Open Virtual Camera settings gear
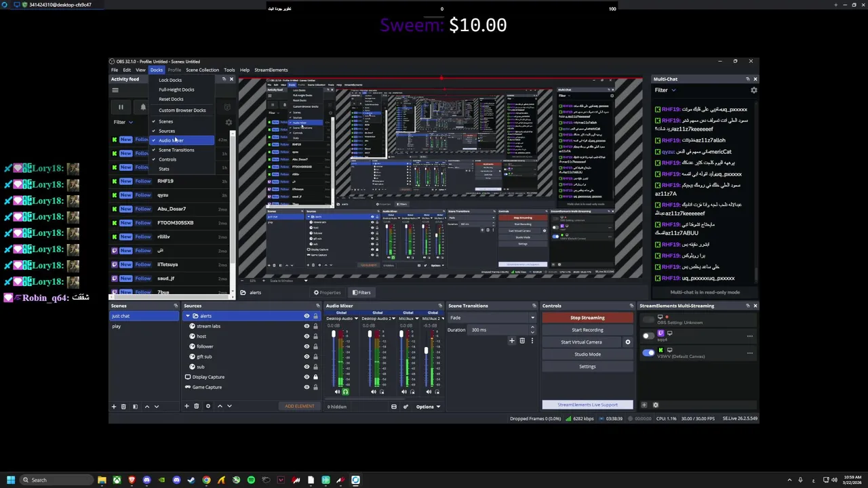868x488 pixels. (x=627, y=342)
